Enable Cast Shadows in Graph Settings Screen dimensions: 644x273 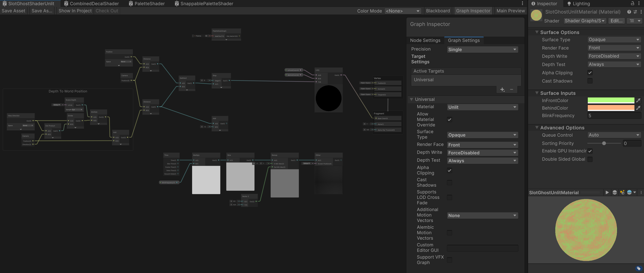pos(450,183)
